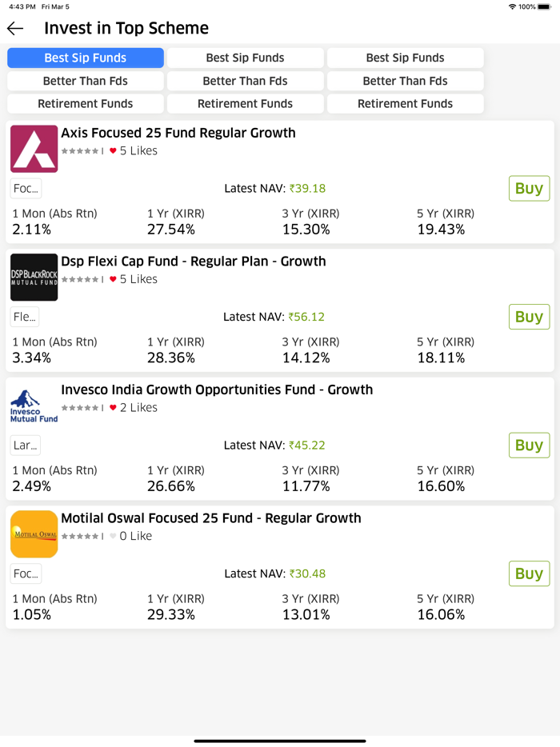Buy Axis Focused 25 Fund
This screenshot has height=747, width=560.
click(x=529, y=188)
